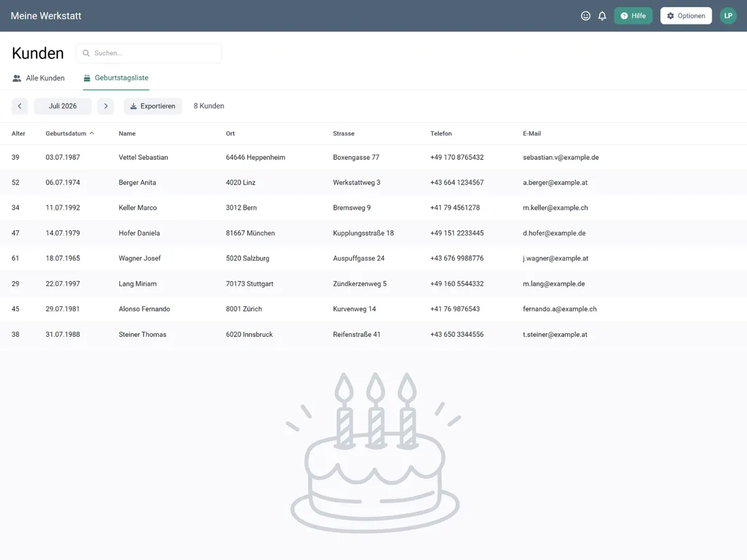The width and height of the screenshot is (747, 560).
Task: Click the LP user avatar
Action: (x=728, y=16)
